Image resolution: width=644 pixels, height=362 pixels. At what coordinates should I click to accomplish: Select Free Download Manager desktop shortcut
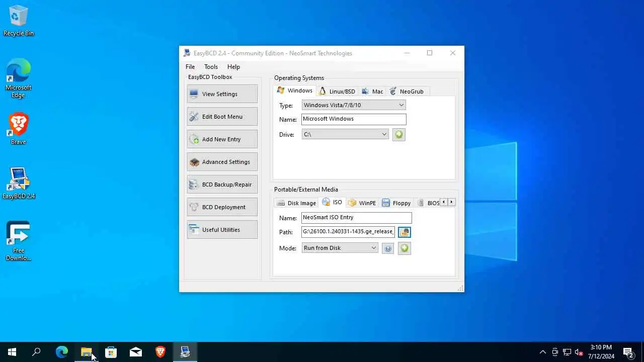19,241
